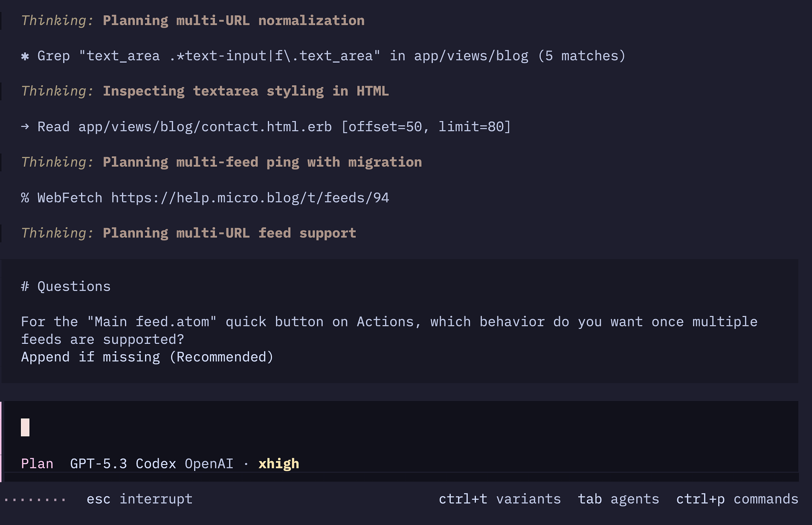Open the "Planning multi-URL feed support" thought
The image size is (812, 525).
(x=229, y=233)
